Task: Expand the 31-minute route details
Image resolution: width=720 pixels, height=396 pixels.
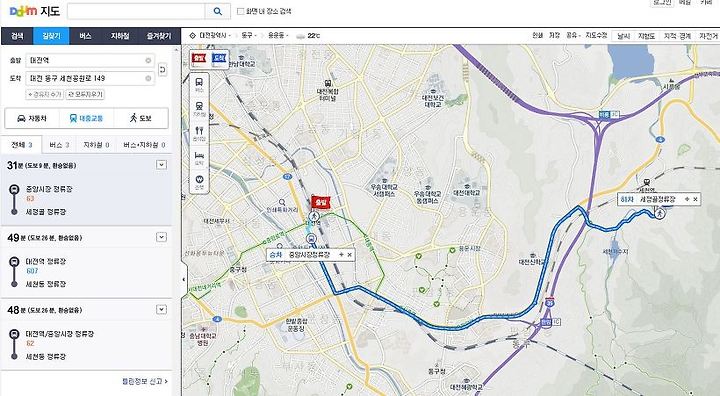Action: (x=161, y=164)
